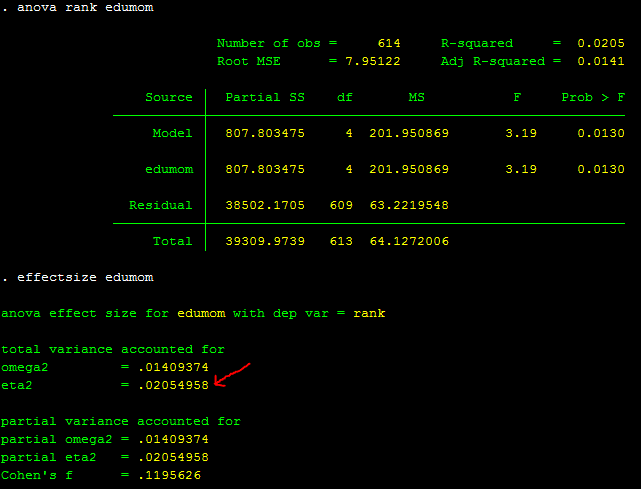Select Total MS value 64.1272006

point(409,241)
